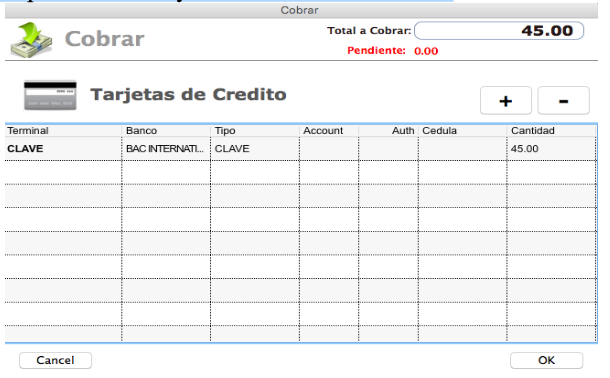This screenshot has height=378, width=610.
Task: Click the Cobrar money stack icon
Action: click(31, 40)
